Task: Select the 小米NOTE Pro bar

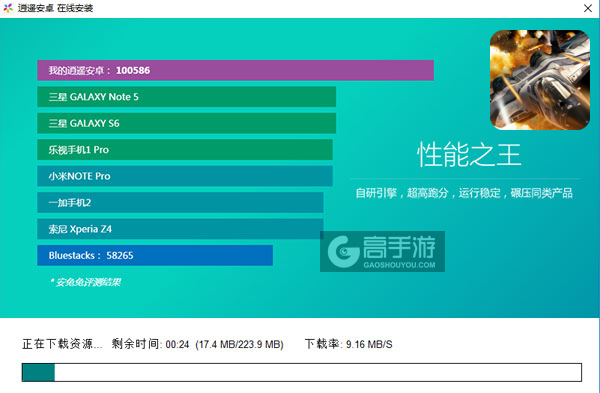Action: click(x=185, y=176)
